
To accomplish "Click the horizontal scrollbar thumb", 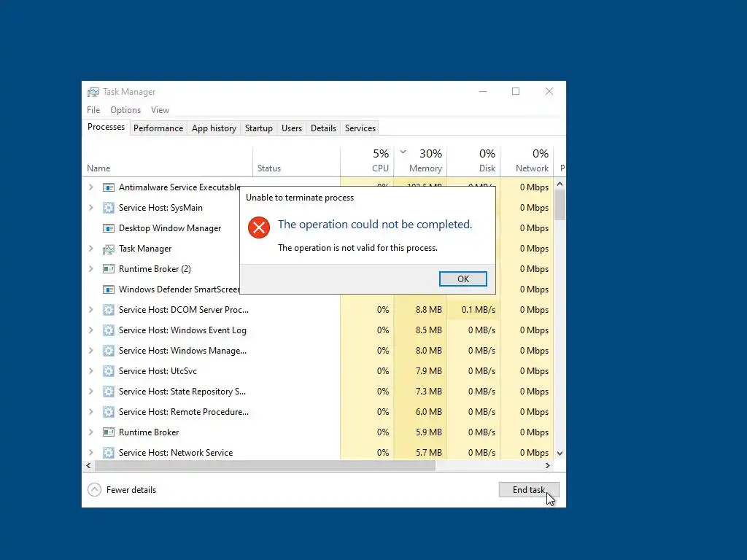I will pos(265,466).
